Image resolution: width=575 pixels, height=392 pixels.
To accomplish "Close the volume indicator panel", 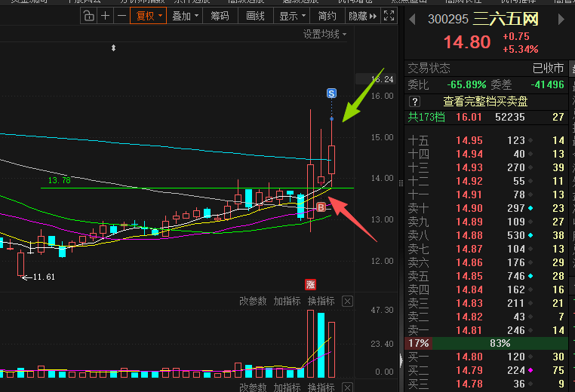I will [347, 301].
